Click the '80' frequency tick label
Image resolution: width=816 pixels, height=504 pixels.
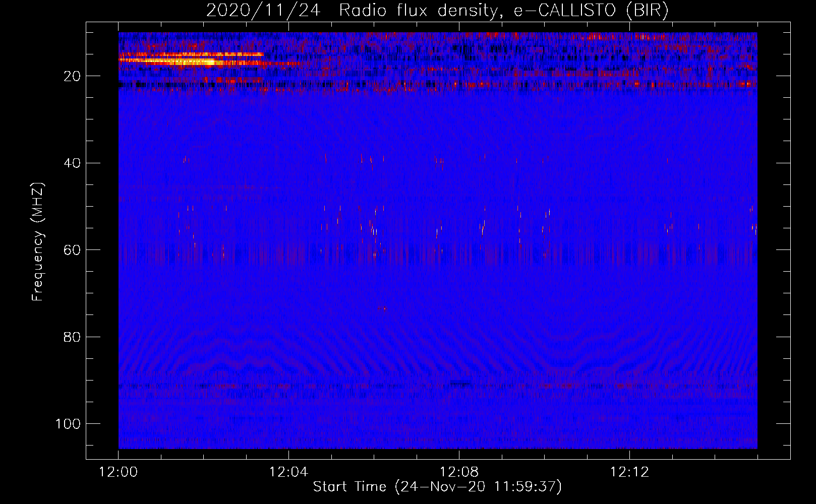click(72, 337)
